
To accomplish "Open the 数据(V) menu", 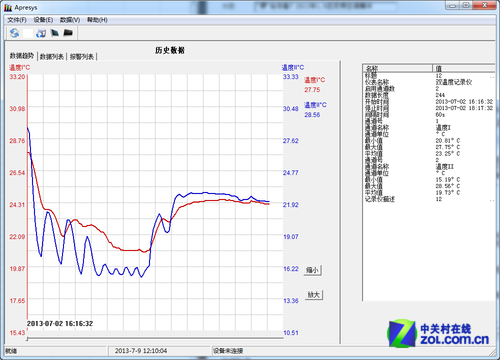I will (70, 20).
